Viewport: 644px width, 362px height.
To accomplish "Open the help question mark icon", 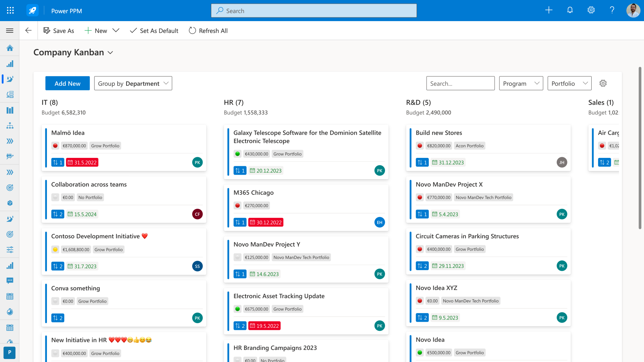I will click(x=612, y=10).
